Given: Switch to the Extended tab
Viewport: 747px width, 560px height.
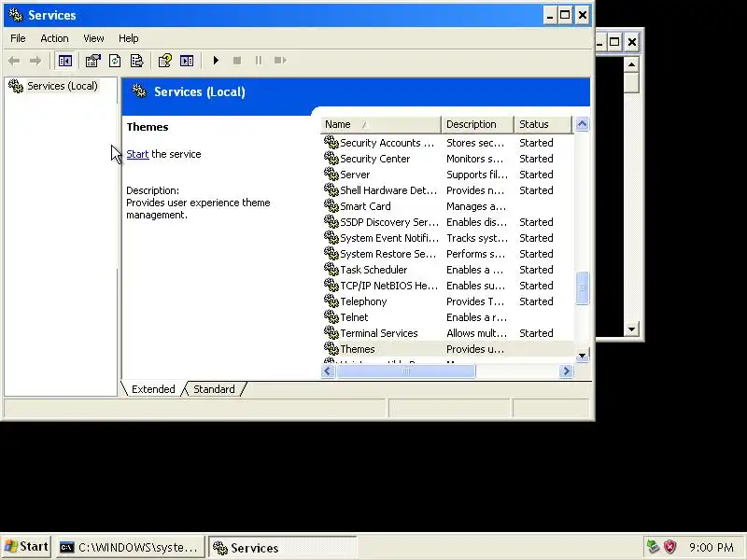Looking at the screenshot, I should (x=153, y=389).
